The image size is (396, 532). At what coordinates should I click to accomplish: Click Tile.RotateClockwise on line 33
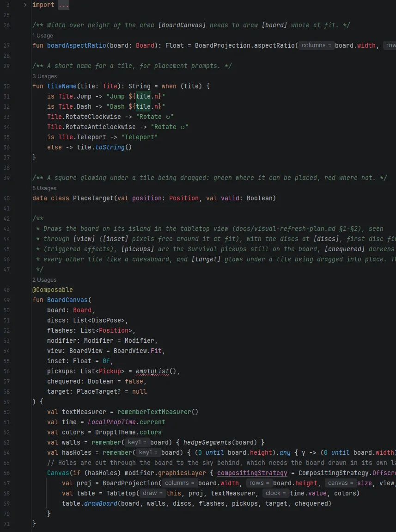84,117
